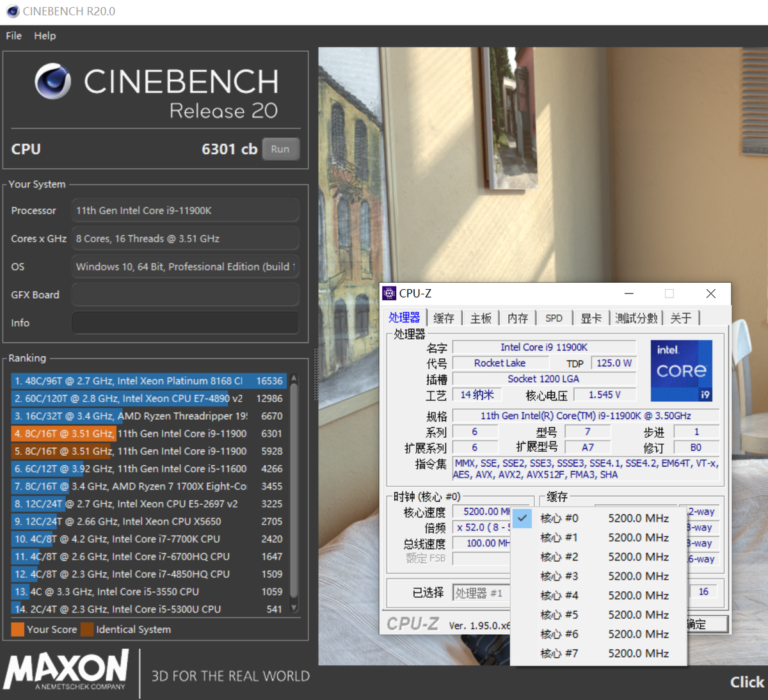Switch to the 内存 tab in CPU-Z

click(x=517, y=318)
